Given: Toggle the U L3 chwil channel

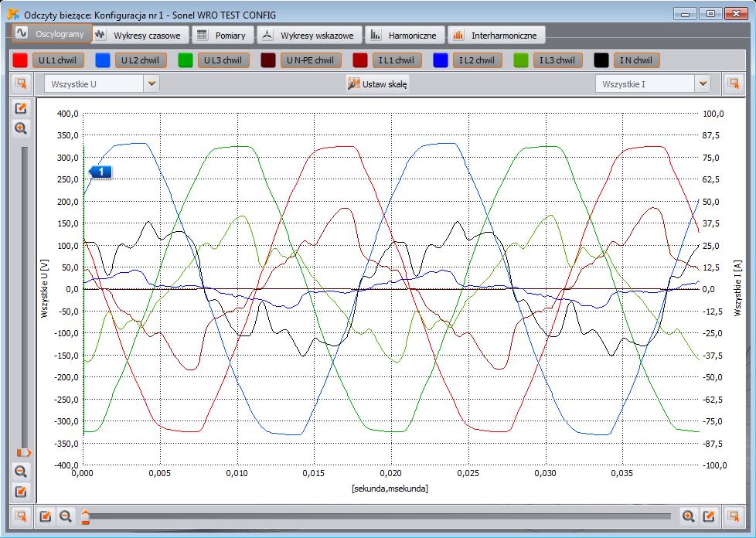Looking at the screenshot, I should [223, 60].
